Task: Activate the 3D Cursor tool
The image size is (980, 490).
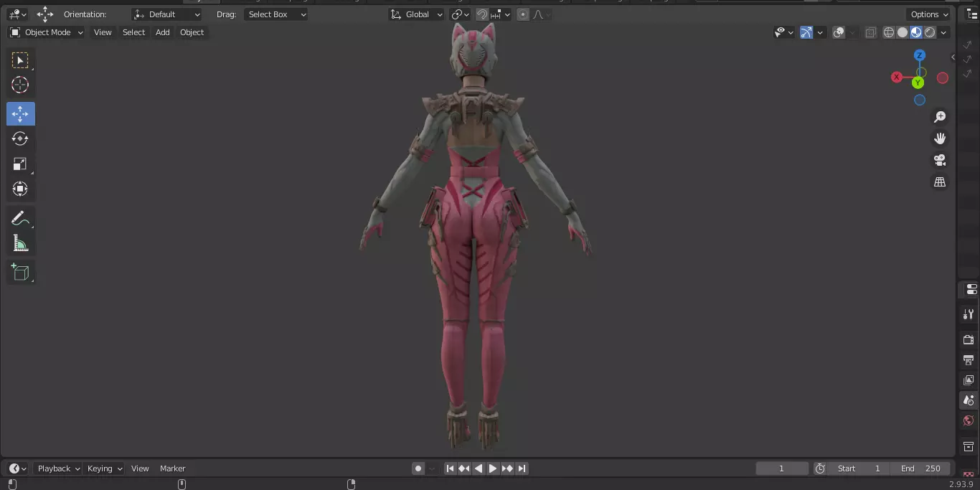Action: [x=20, y=85]
